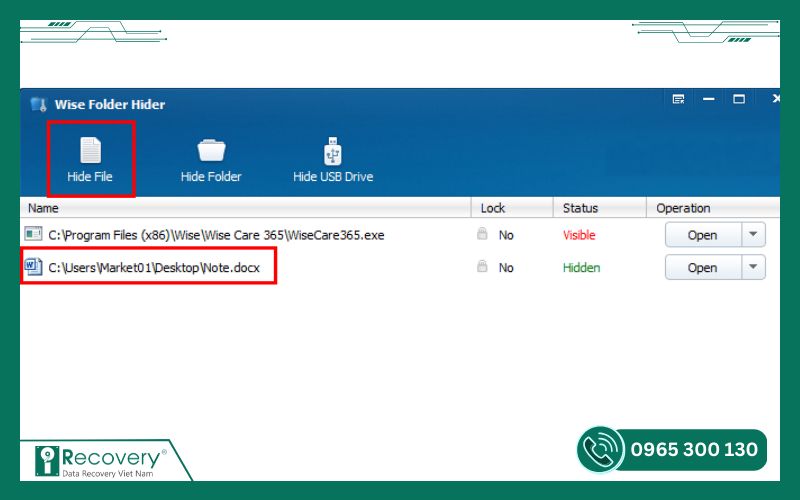This screenshot has height=500, width=800.
Task: Maximize the Wise Folder Hider window
Action: tap(739, 99)
